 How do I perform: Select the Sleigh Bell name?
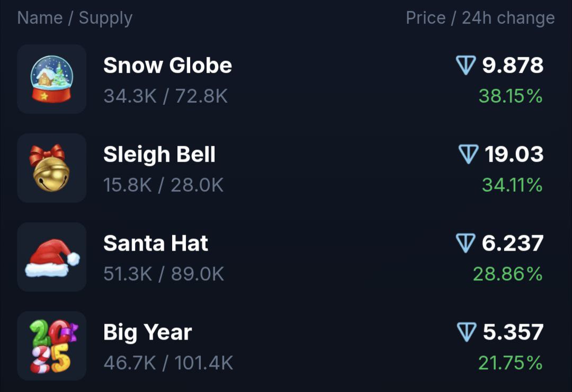pos(159,155)
